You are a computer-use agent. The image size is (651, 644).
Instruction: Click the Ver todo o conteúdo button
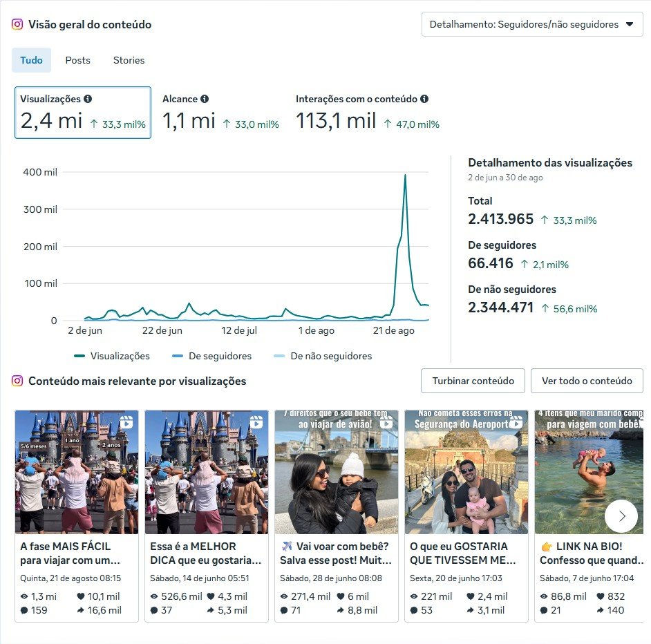pyautogui.click(x=587, y=381)
